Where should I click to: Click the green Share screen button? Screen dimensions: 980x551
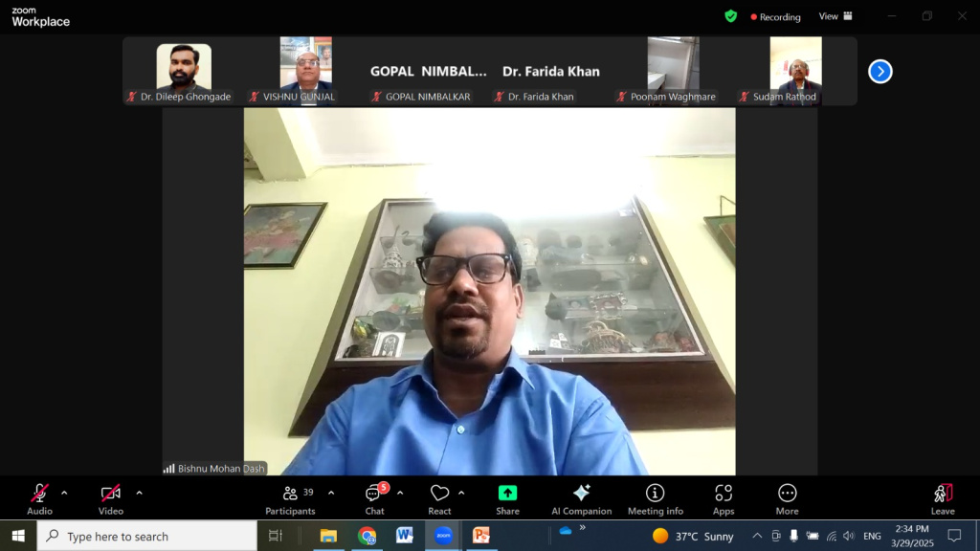tap(507, 497)
